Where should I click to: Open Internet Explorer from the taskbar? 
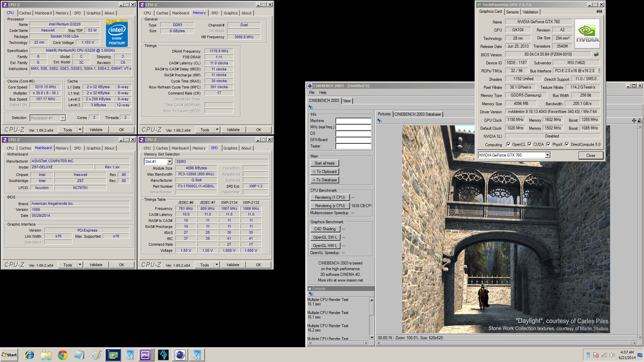click(x=30, y=355)
